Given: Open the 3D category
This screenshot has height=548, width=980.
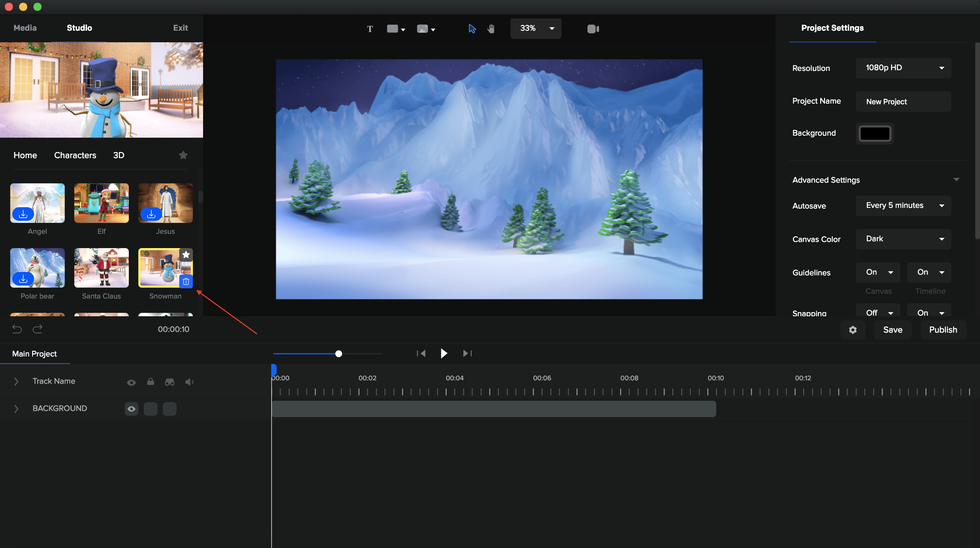Looking at the screenshot, I should (x=119, y=155).
